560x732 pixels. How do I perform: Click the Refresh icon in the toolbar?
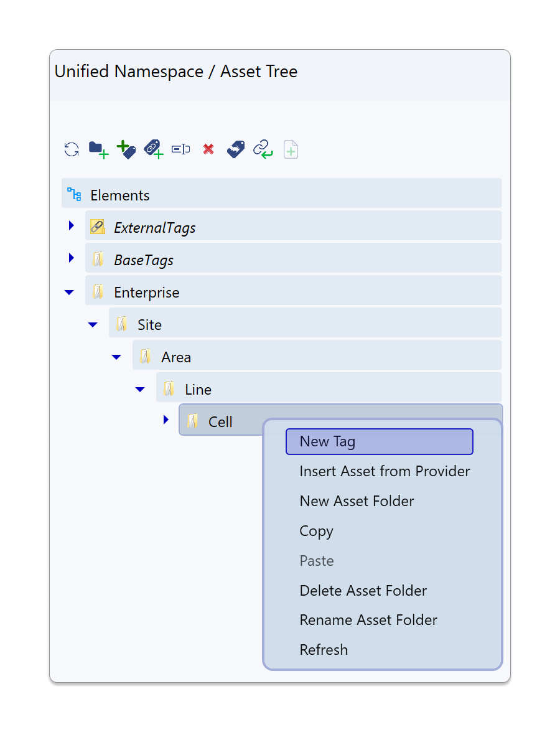[72, 149]
